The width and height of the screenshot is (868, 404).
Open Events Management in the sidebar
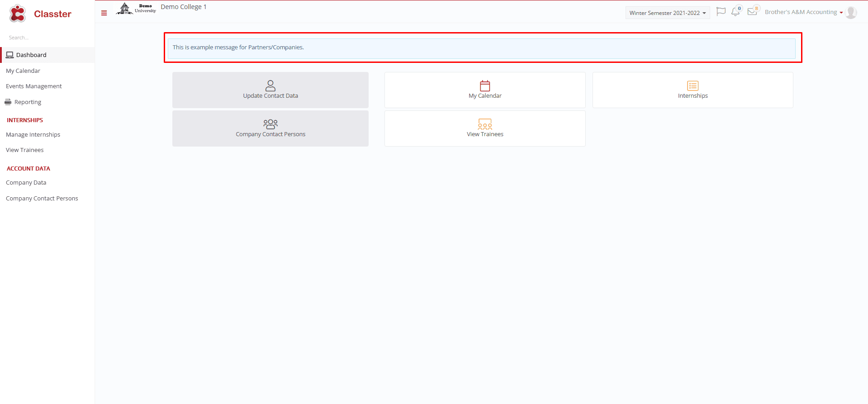[x=34, y=86]
